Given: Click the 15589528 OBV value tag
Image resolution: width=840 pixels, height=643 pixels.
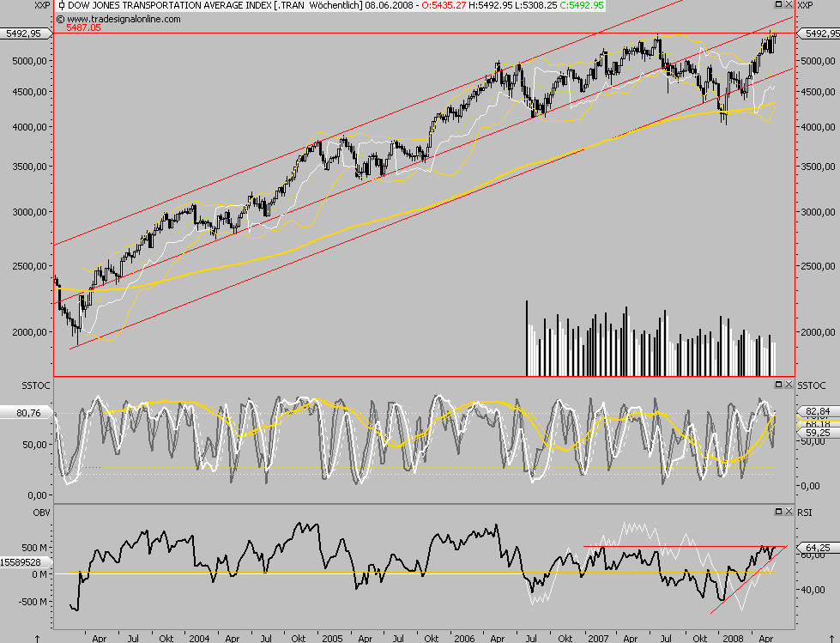Looking at the screenshot, I should (26, 561).
